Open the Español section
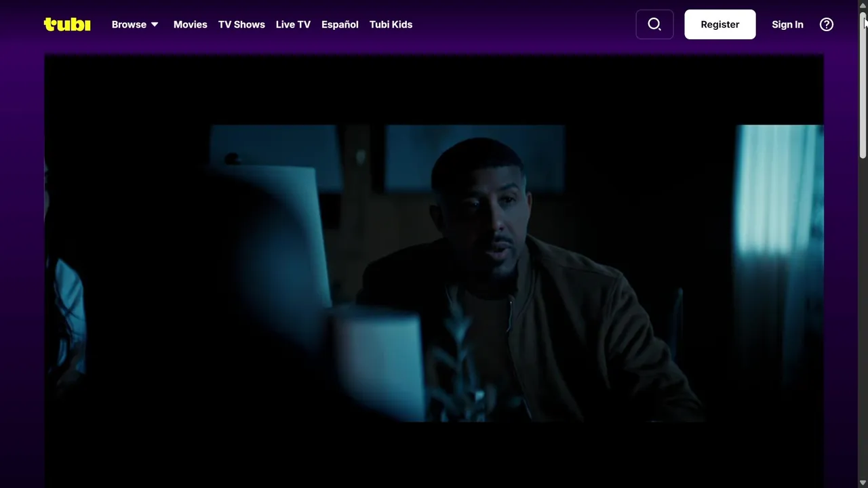868x488 pixels. [340, 24]
